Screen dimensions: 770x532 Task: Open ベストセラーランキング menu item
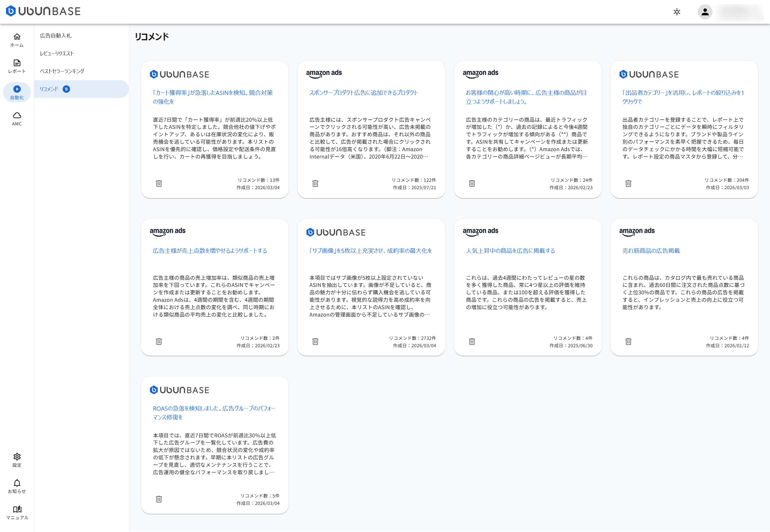tap(62, 71)
